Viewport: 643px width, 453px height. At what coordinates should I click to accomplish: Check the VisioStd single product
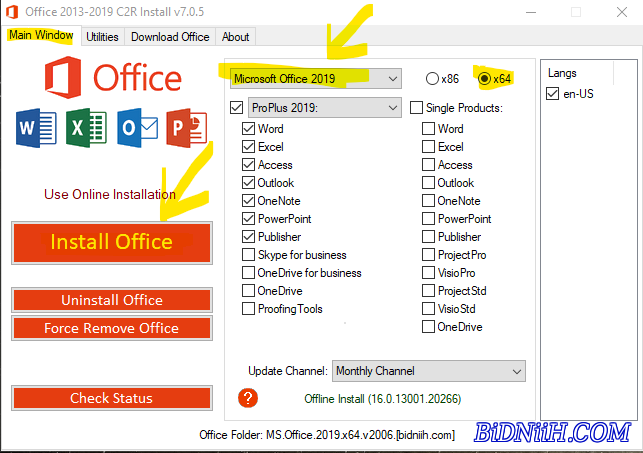point(429,309)
